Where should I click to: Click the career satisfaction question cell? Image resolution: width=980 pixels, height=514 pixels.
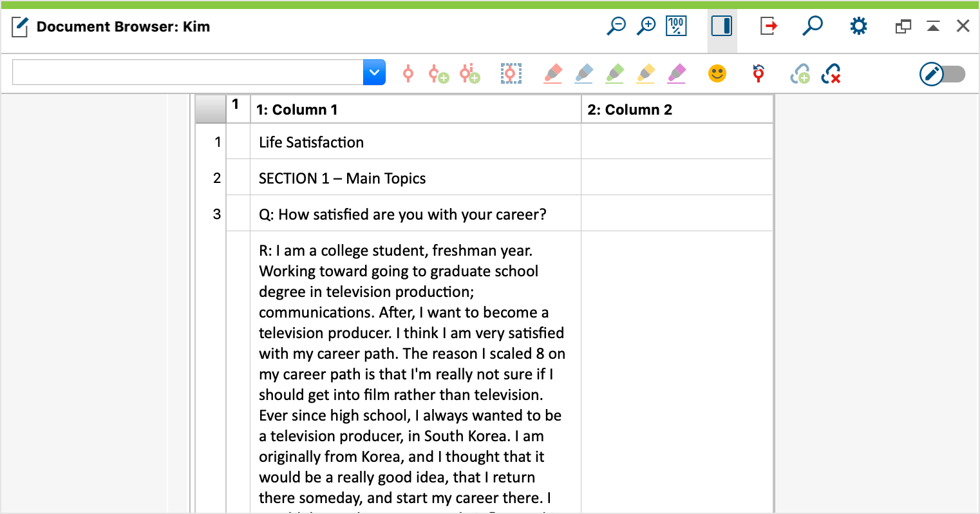416,214
